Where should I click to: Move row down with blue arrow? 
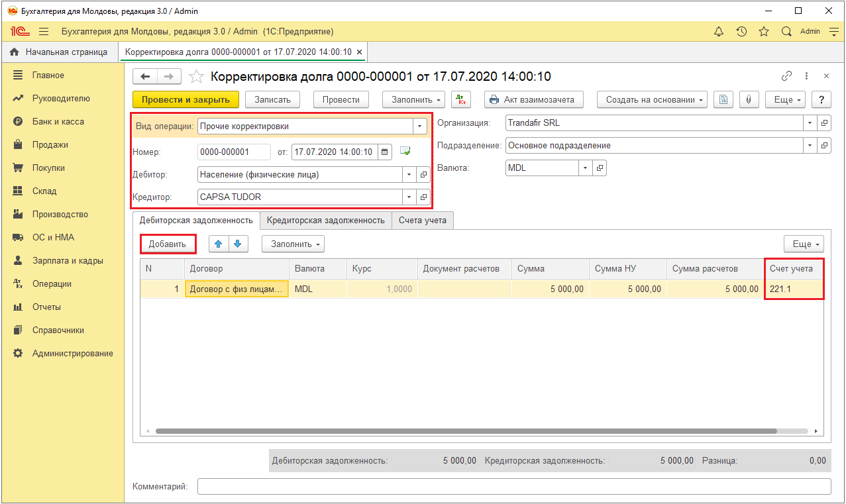pyautogui.click(x=237, y=244)
